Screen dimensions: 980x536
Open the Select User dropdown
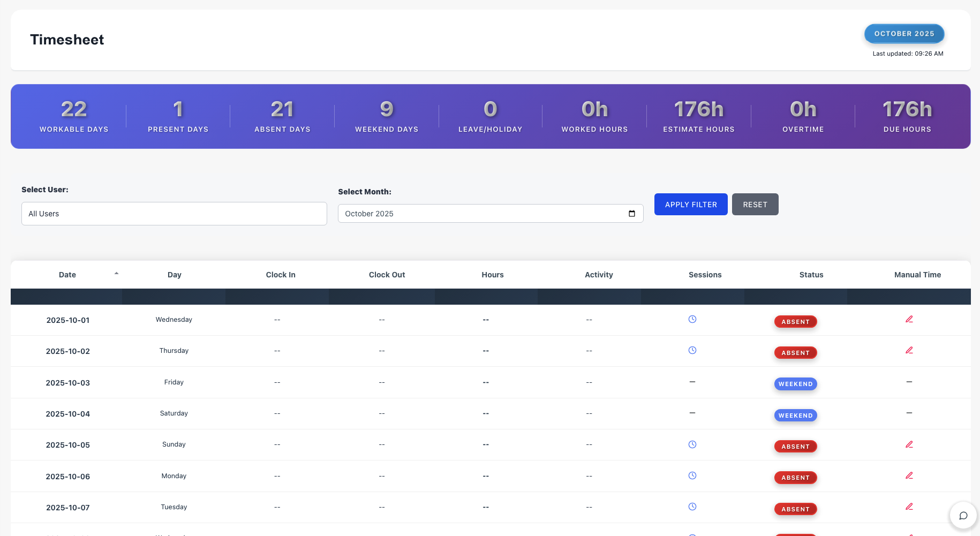click(x=174, y=214)
